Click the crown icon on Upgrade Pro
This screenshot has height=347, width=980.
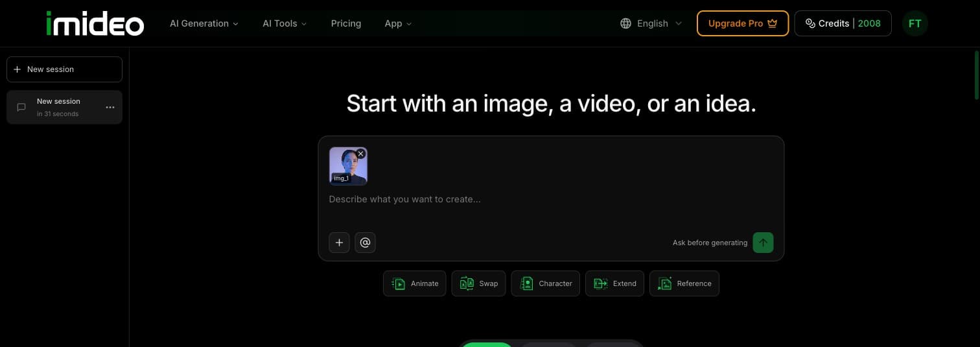[x=772, y=23]
